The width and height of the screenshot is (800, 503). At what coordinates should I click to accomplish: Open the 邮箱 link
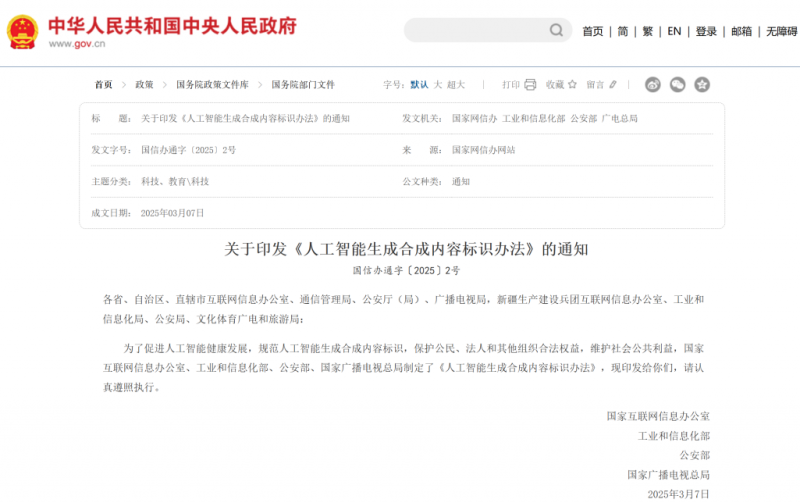[741, 32]
